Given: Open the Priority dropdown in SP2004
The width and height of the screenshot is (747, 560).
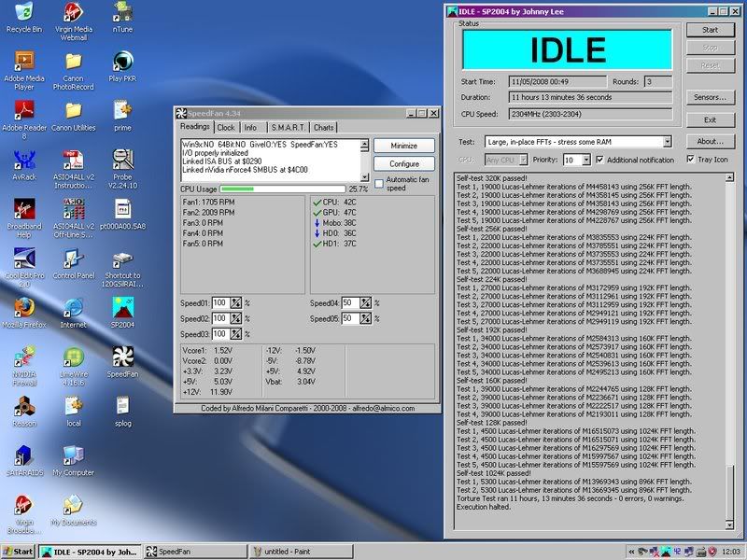Looking at the screenshot, I should point(586,160).
